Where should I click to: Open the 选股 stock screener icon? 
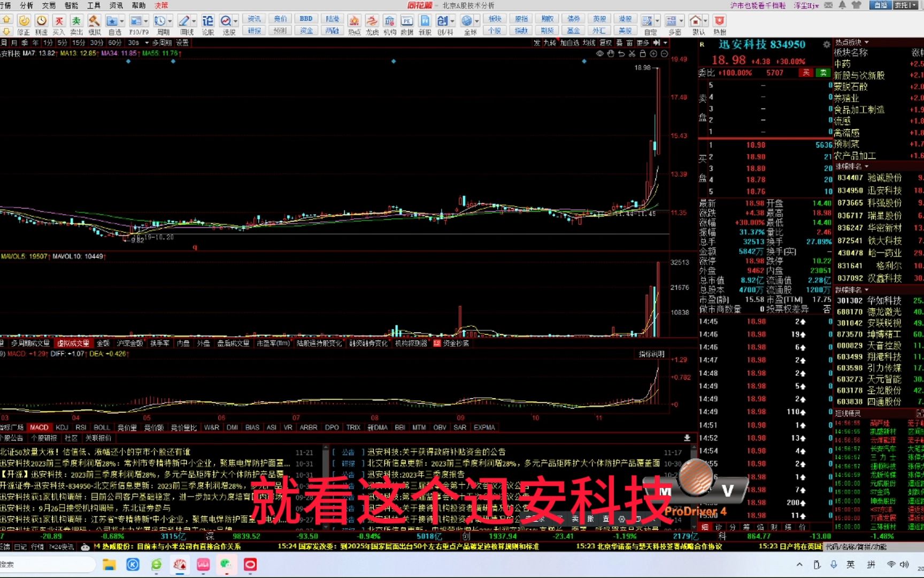226,21
